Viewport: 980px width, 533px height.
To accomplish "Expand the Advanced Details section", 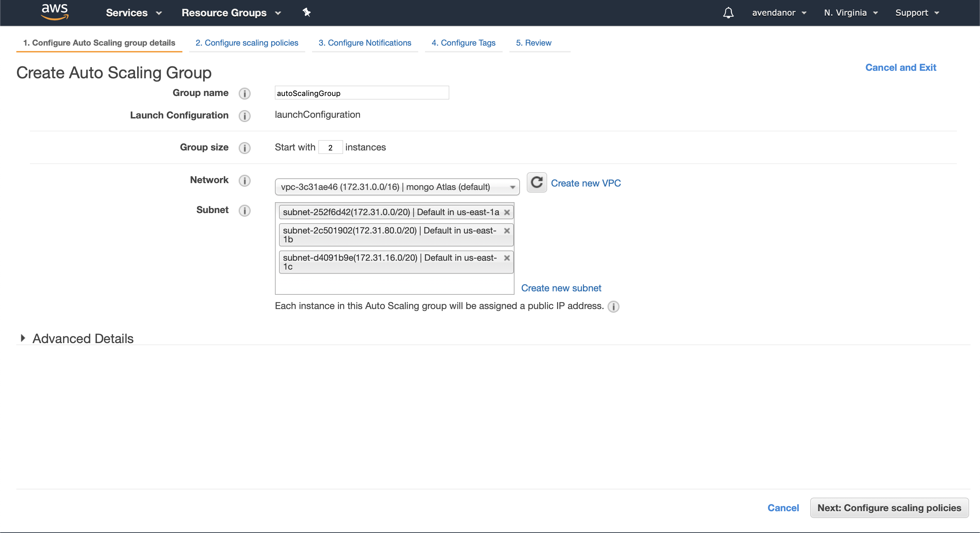I will coord(23,338).
